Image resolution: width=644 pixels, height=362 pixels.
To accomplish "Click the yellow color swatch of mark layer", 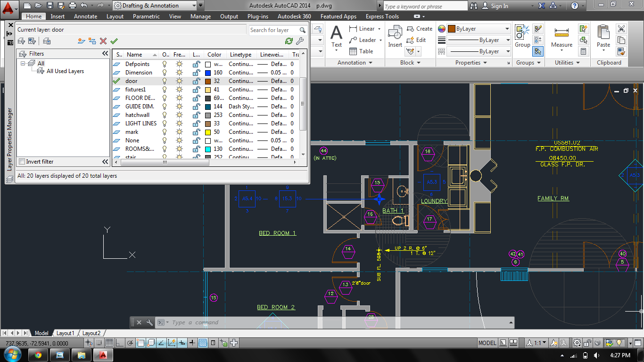I will coord(208,132).
